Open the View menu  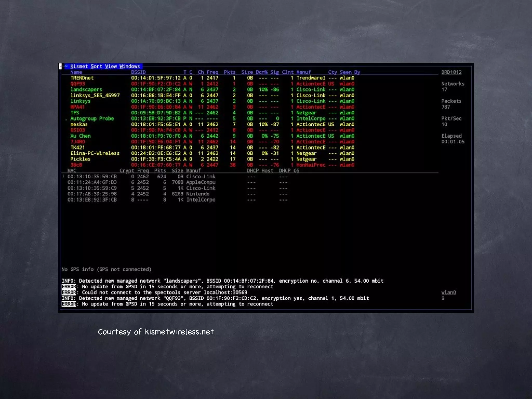tap(111, 66)
